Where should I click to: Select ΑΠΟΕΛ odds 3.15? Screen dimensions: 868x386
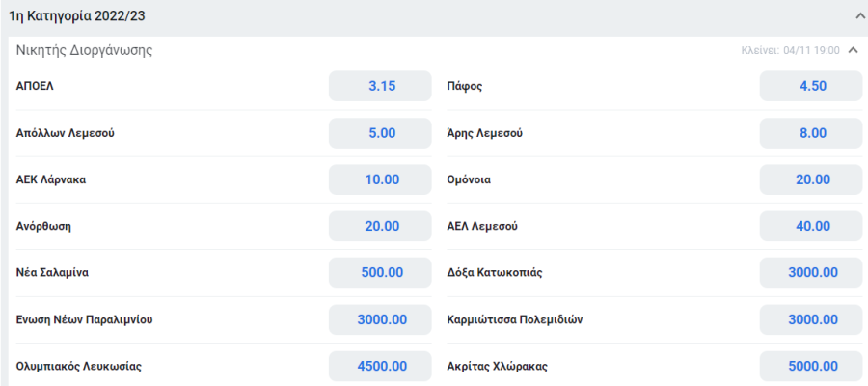(x=380, y=86)
